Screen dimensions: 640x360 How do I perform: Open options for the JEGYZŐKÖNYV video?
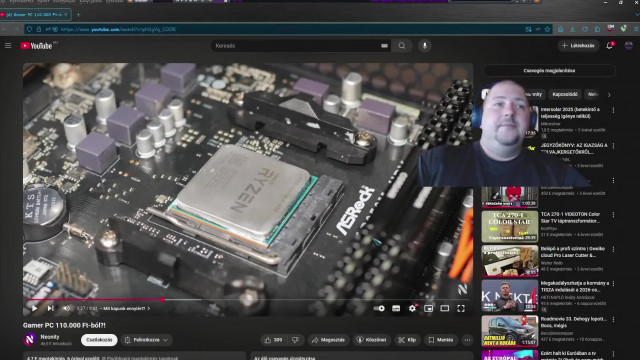coord(613,146)
